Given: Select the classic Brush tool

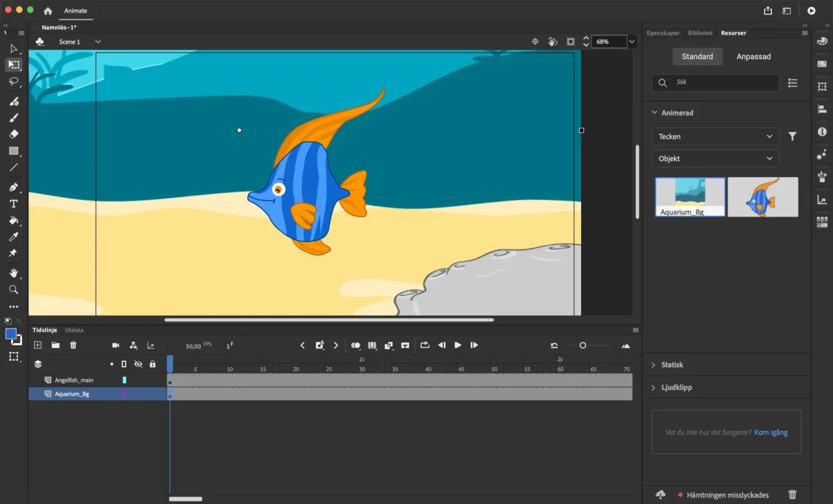Looking at the screenshot, I should click(13, 117).
